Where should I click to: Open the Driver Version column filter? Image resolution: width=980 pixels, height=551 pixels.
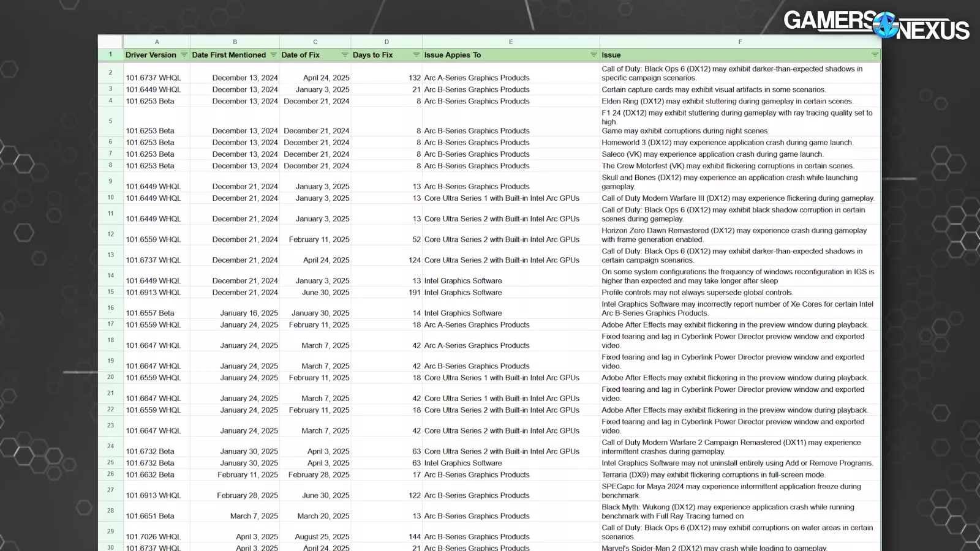coord(184,55)
